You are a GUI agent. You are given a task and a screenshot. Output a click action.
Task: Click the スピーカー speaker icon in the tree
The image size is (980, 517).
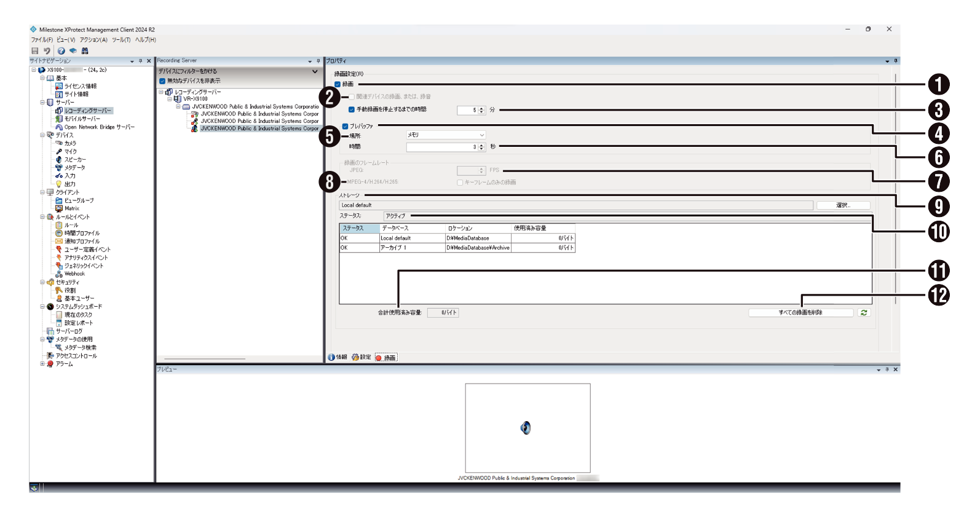coord(59,159)
